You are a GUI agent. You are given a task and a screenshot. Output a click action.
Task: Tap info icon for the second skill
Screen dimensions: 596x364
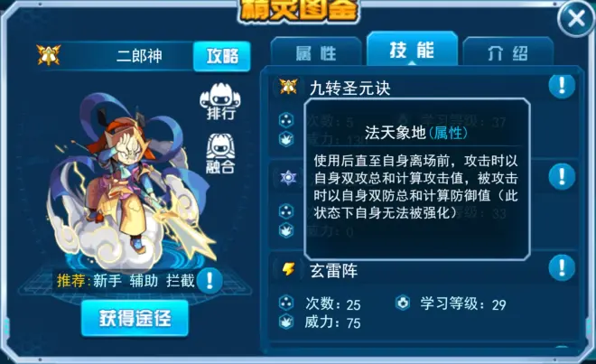pos(562,176)
